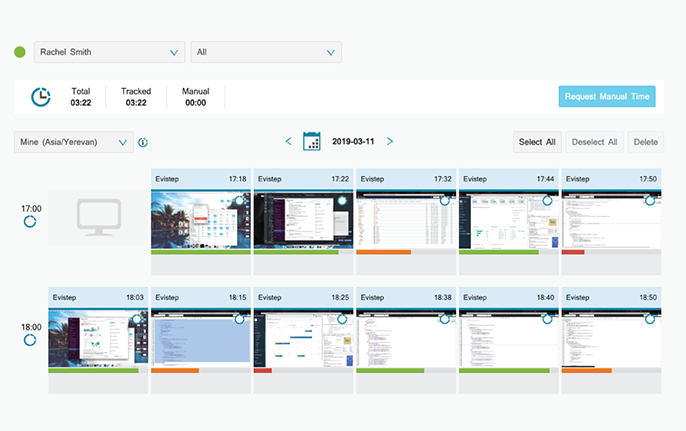Image resolution: width=686 pixels, height=431 pixels.
Task: Click the orange activity bar under 17:32
Action: (383, 252)
